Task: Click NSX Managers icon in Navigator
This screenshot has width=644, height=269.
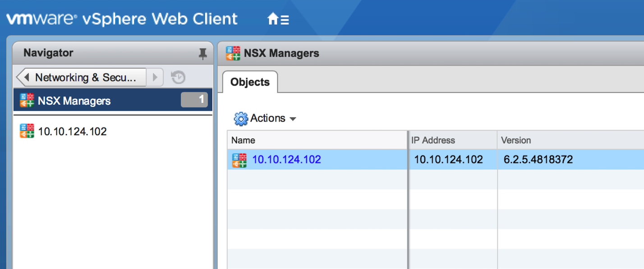Action: pyautogui.click(x=27, y=101)
